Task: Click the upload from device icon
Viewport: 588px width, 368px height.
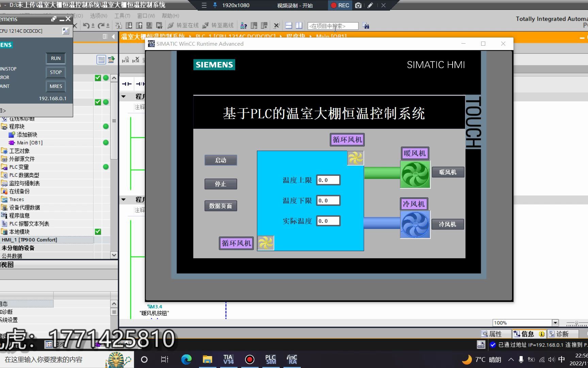Action: (x=139, y=26)
